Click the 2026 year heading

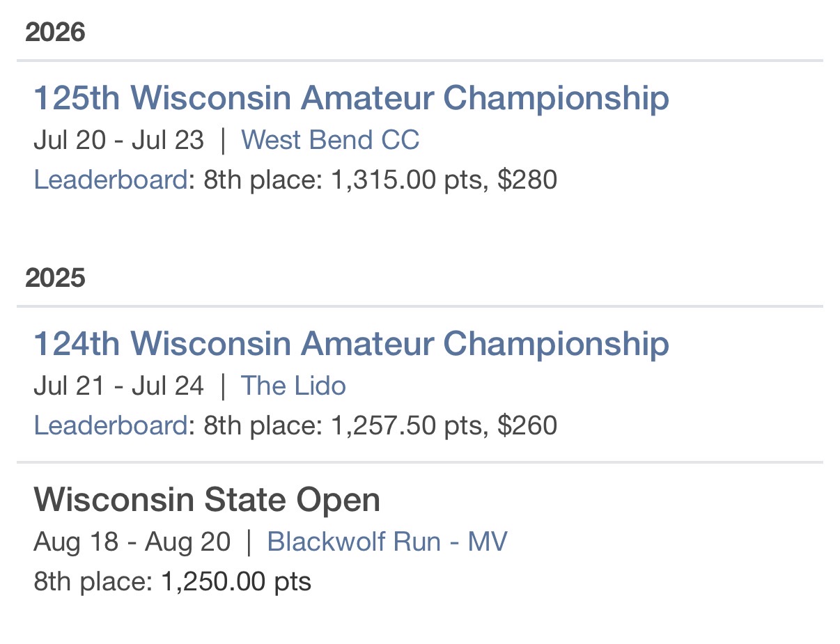tap(55, 32)
